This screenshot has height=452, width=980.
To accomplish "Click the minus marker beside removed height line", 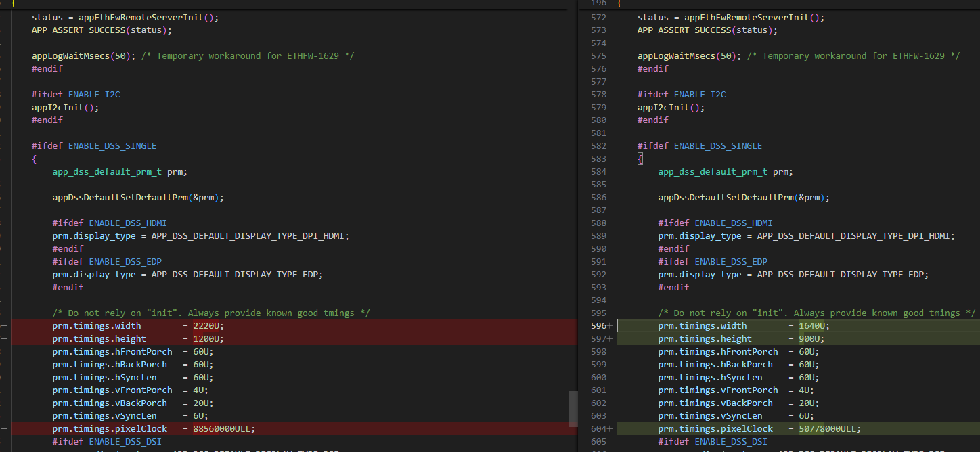I will (x=4, y=339).
